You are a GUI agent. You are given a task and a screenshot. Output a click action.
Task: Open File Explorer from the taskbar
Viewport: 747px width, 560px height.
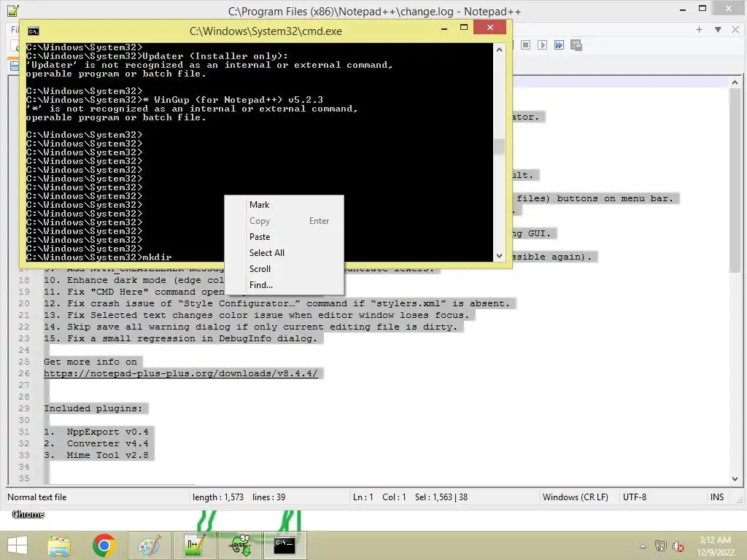click(x=59, y=545)
